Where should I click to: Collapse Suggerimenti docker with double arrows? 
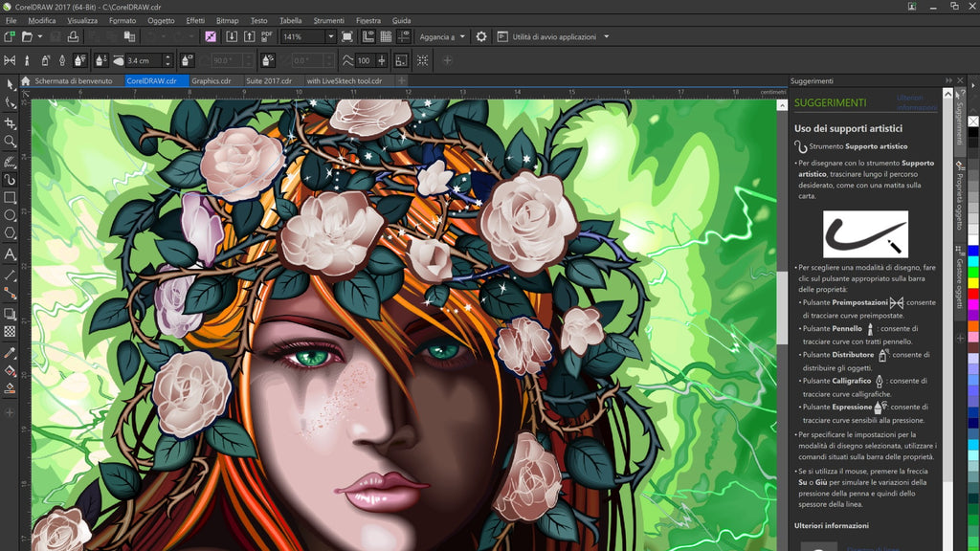coord(948,80)
